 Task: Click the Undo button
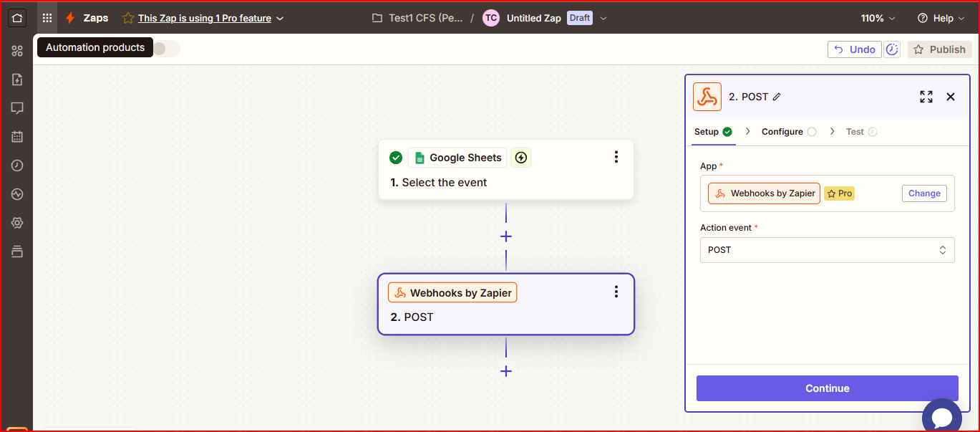[855, 49]
